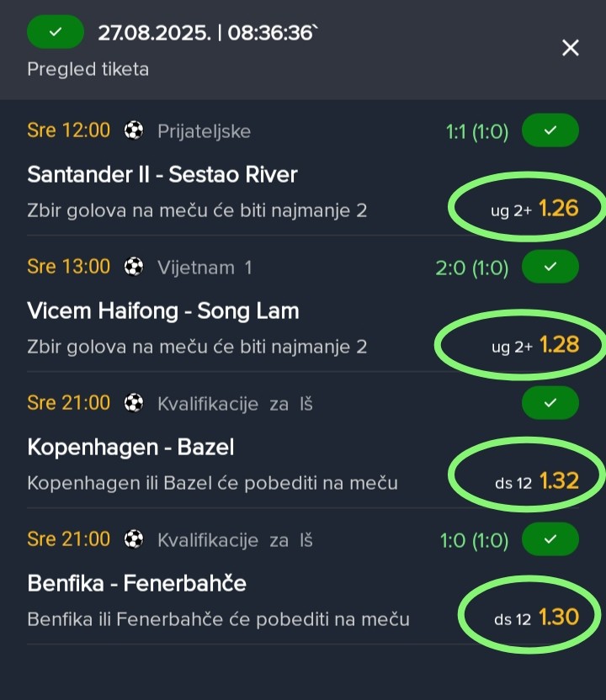Open the Vicem Haifong - Song Lam match
Screen dimensions: 606x700
(x=163, y=310)
